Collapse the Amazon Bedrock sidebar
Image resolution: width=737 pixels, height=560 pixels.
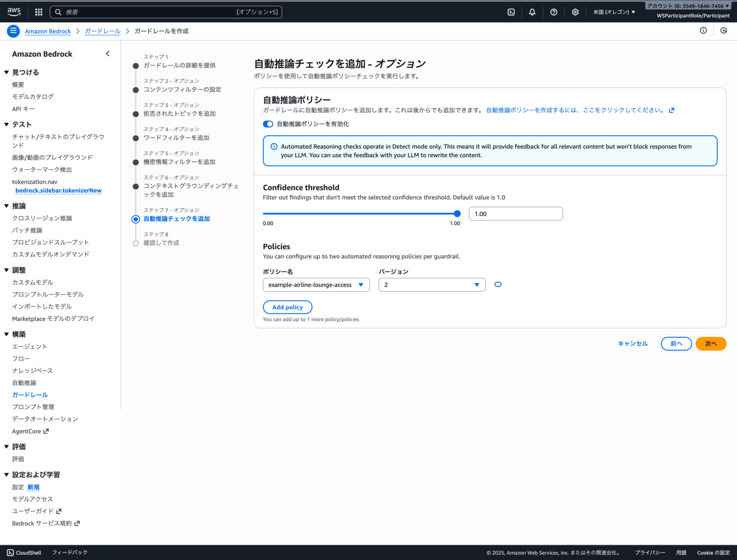(x=107, y=54)
